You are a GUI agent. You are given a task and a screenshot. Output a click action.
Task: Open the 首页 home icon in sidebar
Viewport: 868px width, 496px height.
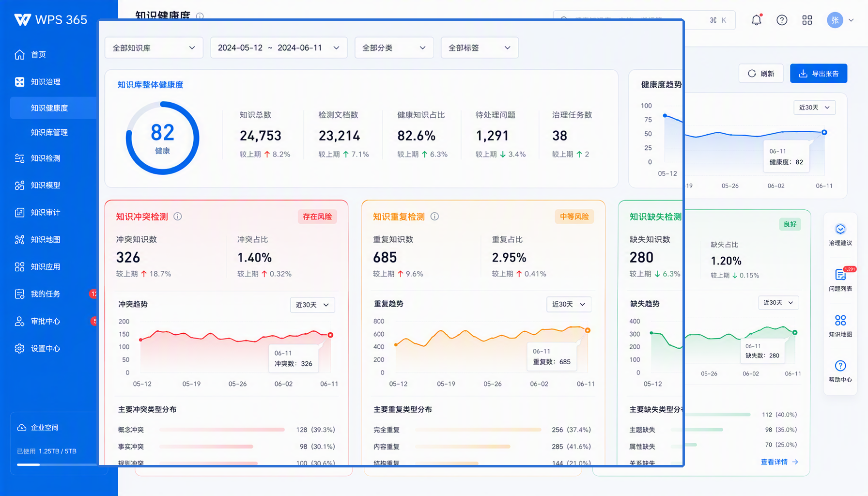point(19,55)
